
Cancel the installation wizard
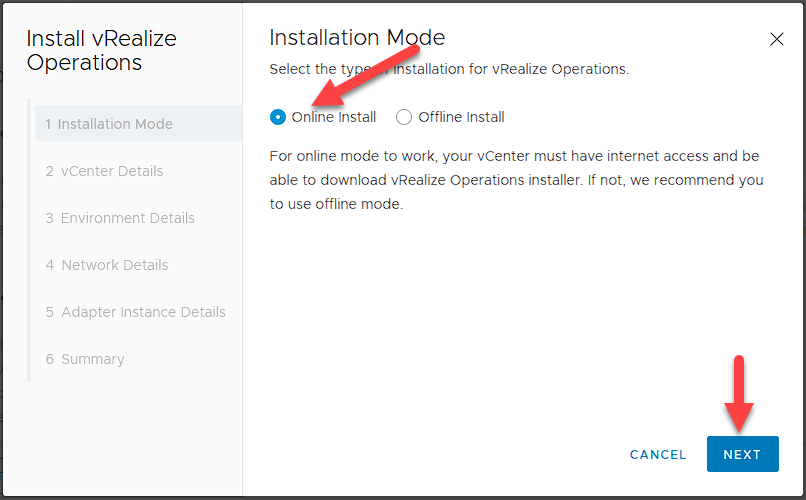coord(658,455)
